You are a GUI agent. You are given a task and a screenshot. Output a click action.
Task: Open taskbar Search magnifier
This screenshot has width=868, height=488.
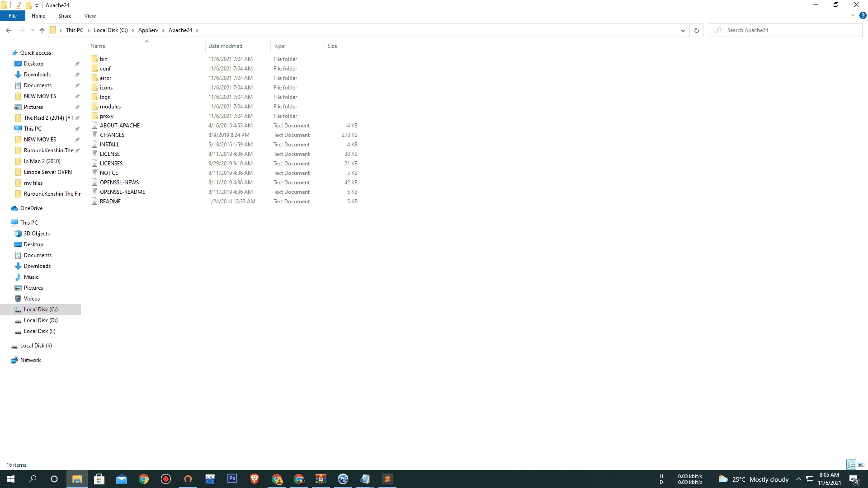point(33,479)
